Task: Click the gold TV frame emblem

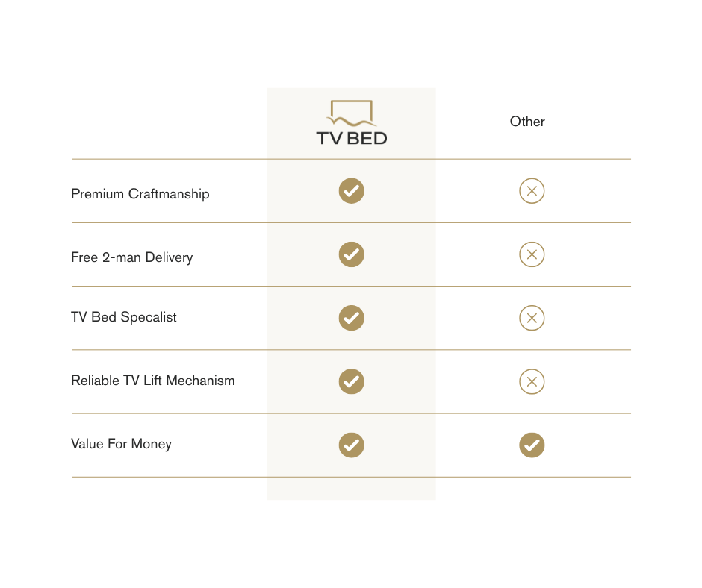Action: click(352, 113)
